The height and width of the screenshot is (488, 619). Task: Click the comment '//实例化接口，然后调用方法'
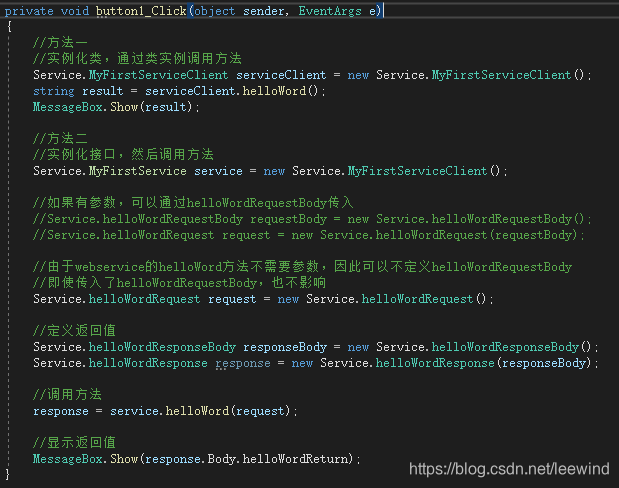coord(124,154)
